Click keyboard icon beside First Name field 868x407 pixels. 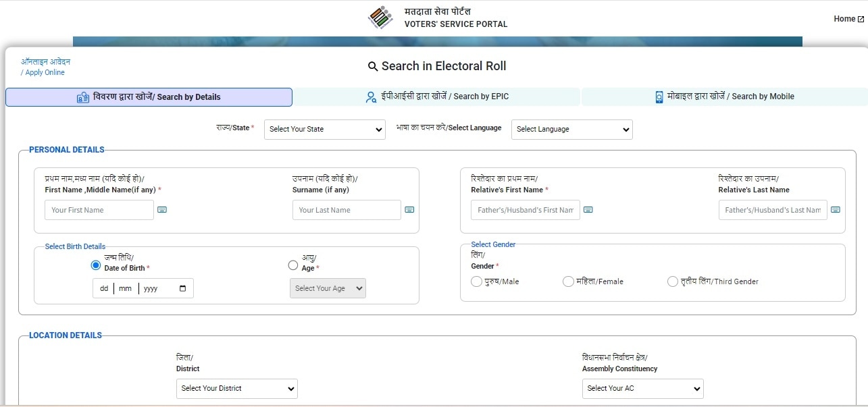coord(162,210)
